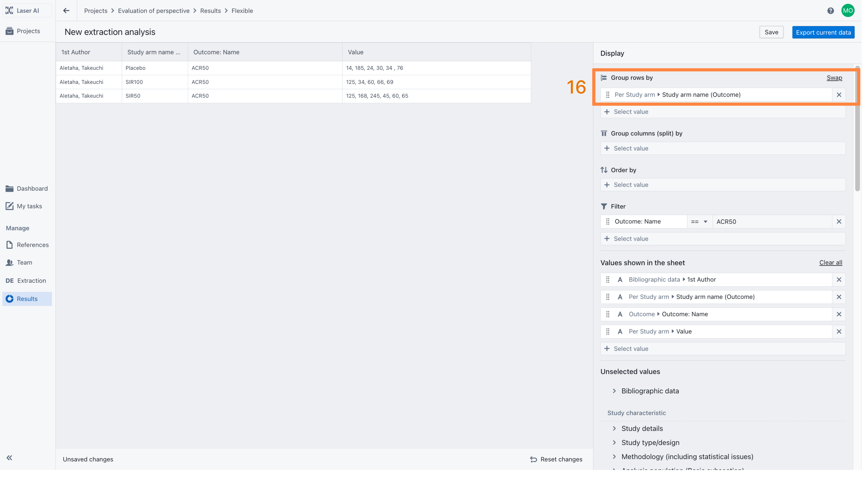Click the Reset changes button
868x488 pixels.
[556, 459]
